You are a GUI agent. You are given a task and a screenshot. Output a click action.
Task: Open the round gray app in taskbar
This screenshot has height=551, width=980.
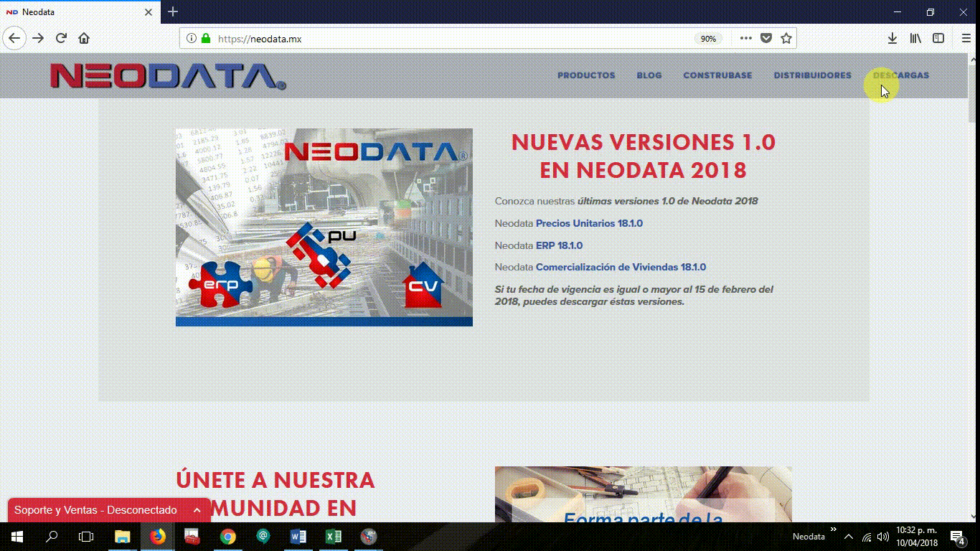368,537
